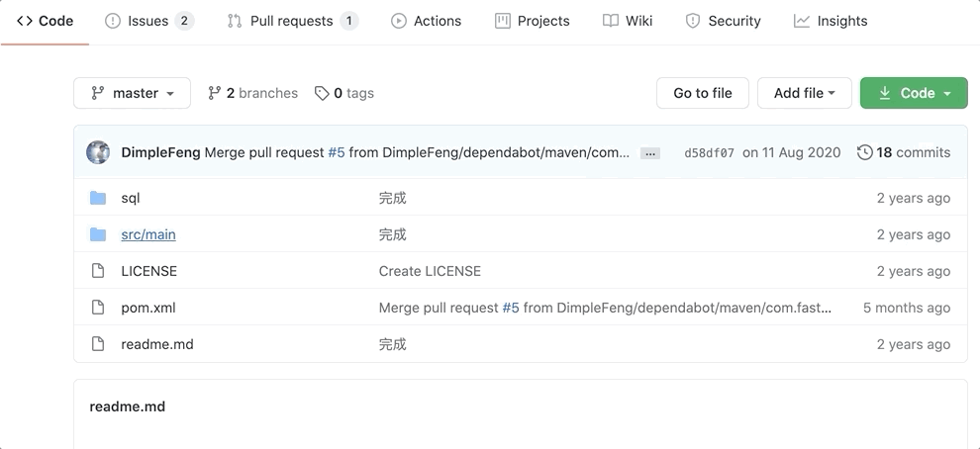The width and height of the screenshot is (980, 449).
Task: Open the Insights tab
Action: (831, 21)
